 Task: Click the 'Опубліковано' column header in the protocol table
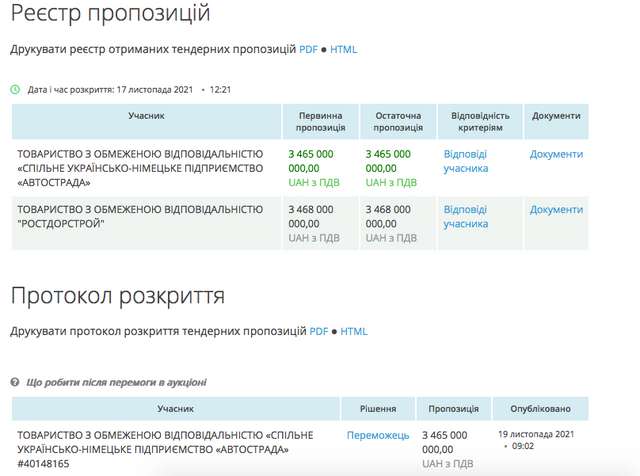tap(540, 409)
